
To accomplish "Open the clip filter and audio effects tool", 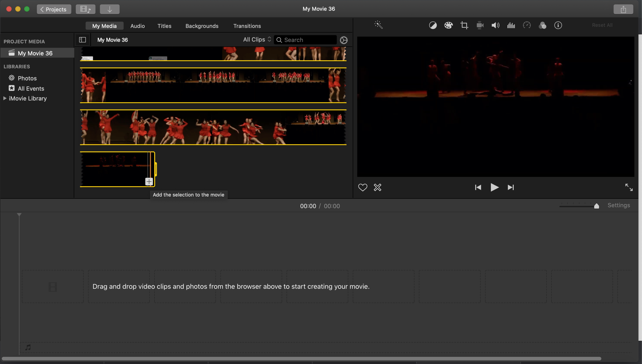I will click(542, 25).
